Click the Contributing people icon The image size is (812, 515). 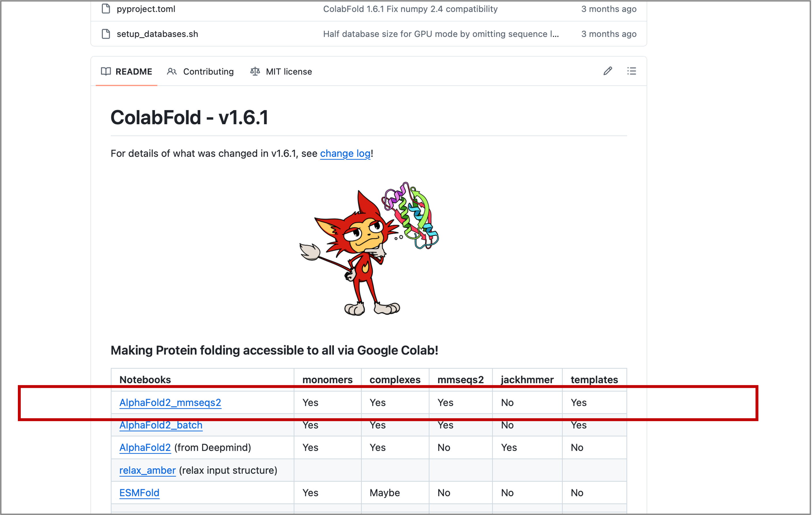pos(172,71)
